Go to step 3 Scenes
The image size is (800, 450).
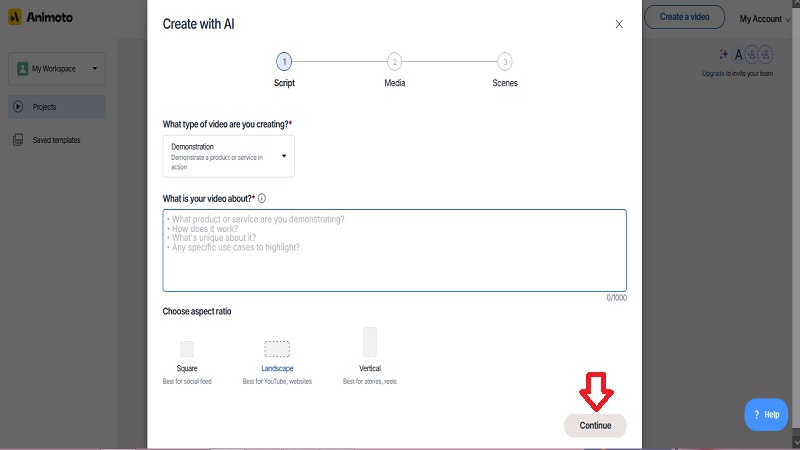click(x=505, y=62)
